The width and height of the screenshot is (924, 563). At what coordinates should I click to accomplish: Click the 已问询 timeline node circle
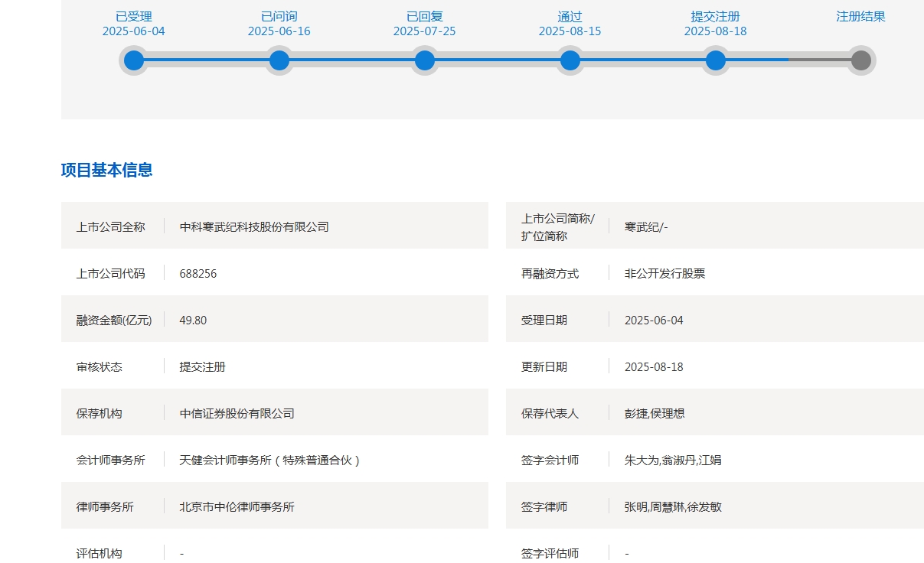pos(279,60)
